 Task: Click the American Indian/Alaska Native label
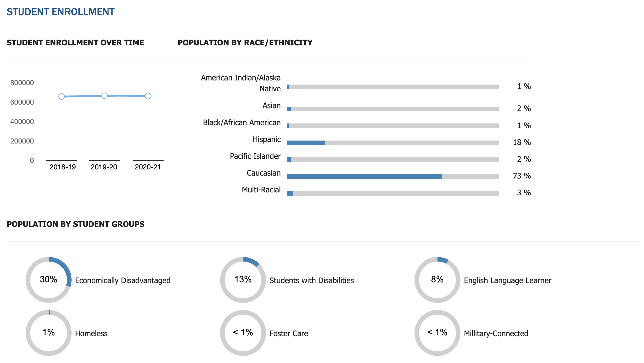pos(241,83)
